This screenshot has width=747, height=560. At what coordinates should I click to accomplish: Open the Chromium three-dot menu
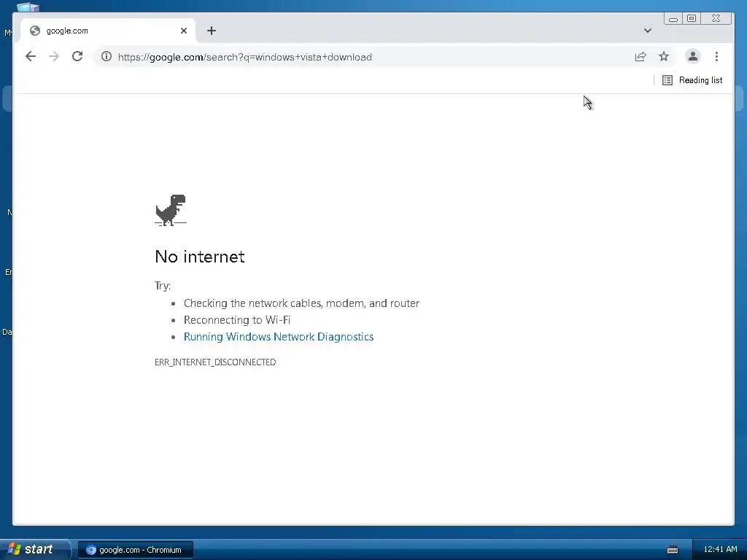pos(716,57)
